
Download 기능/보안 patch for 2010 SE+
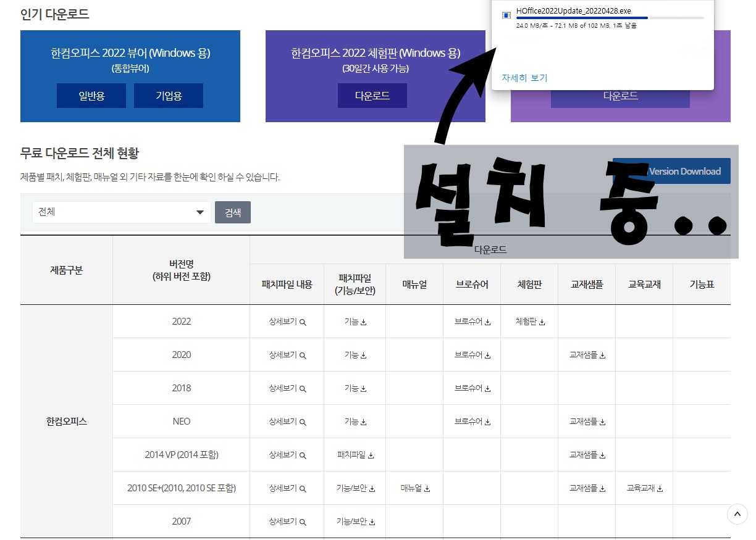355,488
